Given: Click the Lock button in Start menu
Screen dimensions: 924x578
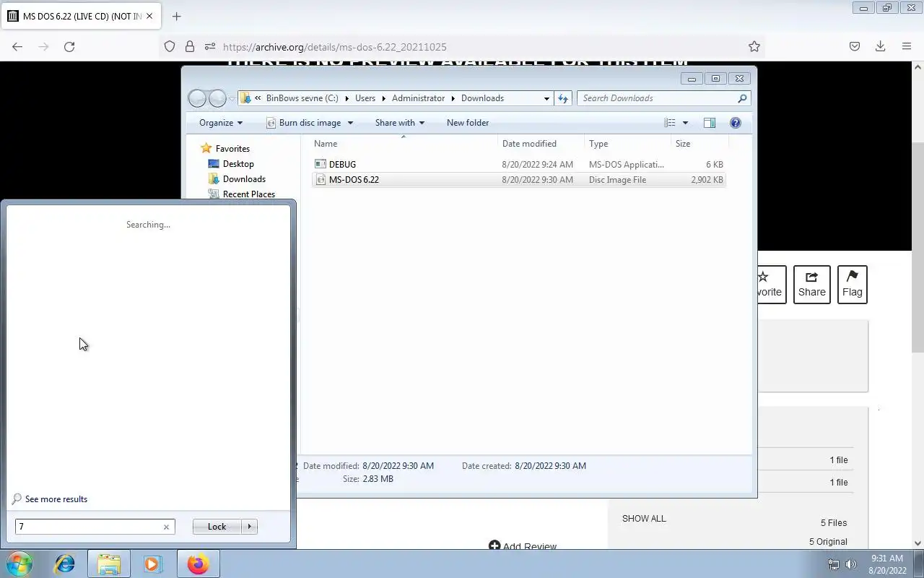Looking at the screenshot, I should tap(217, 527).
